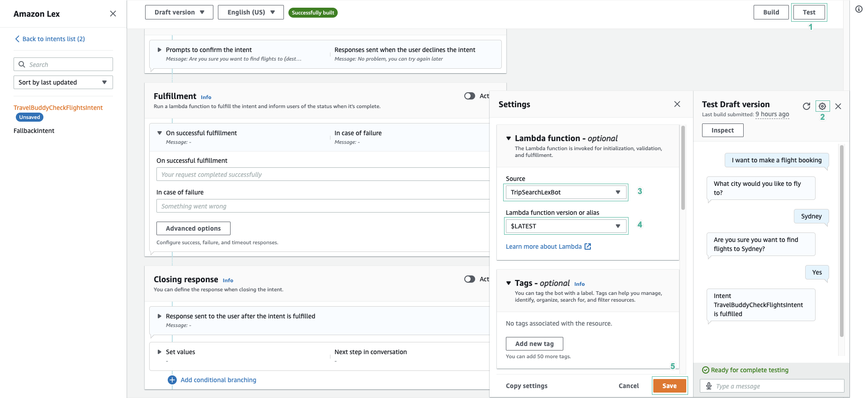Click the 'In case of failure' summary heading
Image resolution: width=868 pixels, height=398 pixels.
coord(358,133)
